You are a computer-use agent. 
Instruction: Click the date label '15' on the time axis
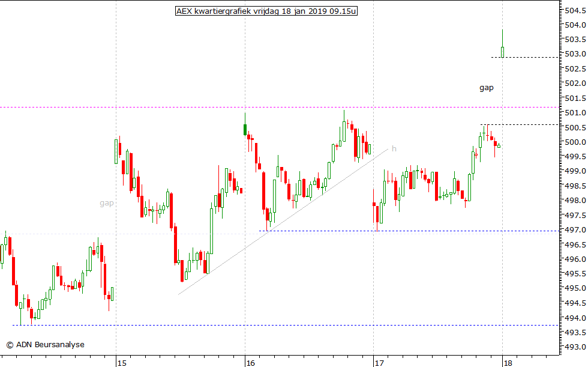(x=122, y=363)
